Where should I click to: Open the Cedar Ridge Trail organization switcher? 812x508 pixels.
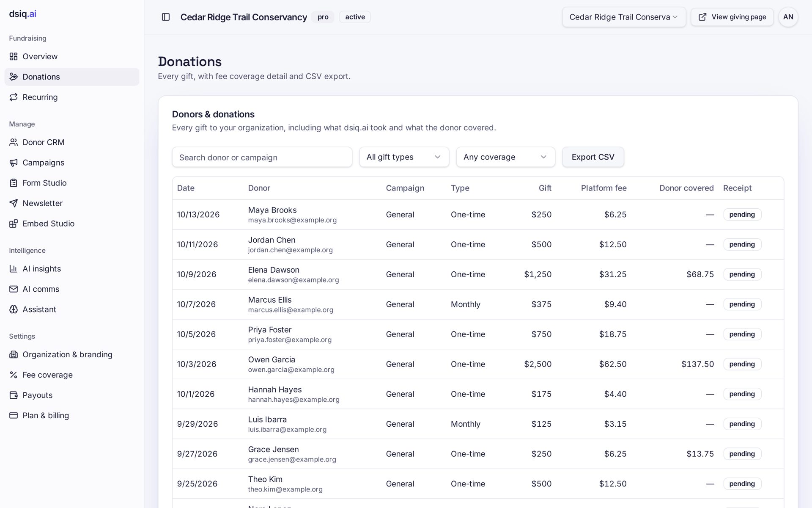(x=624, y=17)
